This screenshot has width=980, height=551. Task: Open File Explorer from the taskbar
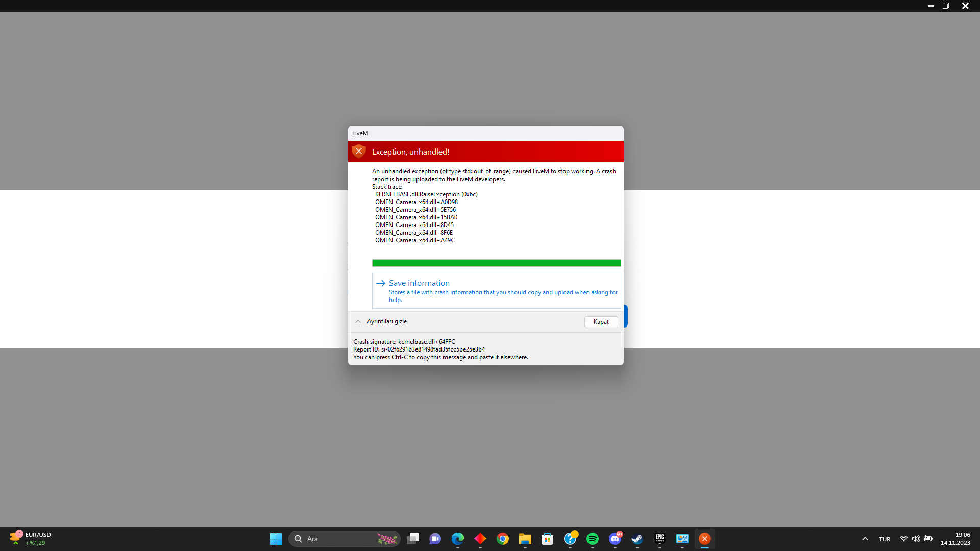(525, 539)
